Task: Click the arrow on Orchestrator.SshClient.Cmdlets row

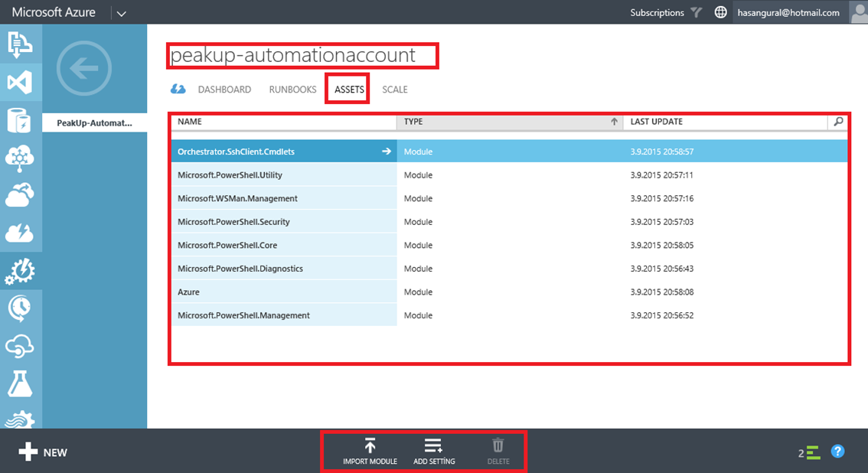Action: tap(386, 151)
